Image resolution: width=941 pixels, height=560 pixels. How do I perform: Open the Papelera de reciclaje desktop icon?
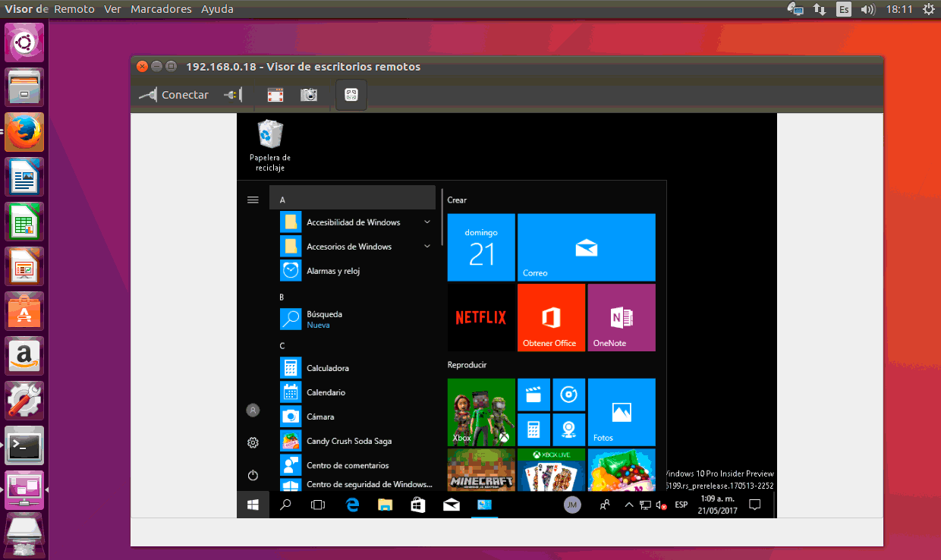point(270,135)
